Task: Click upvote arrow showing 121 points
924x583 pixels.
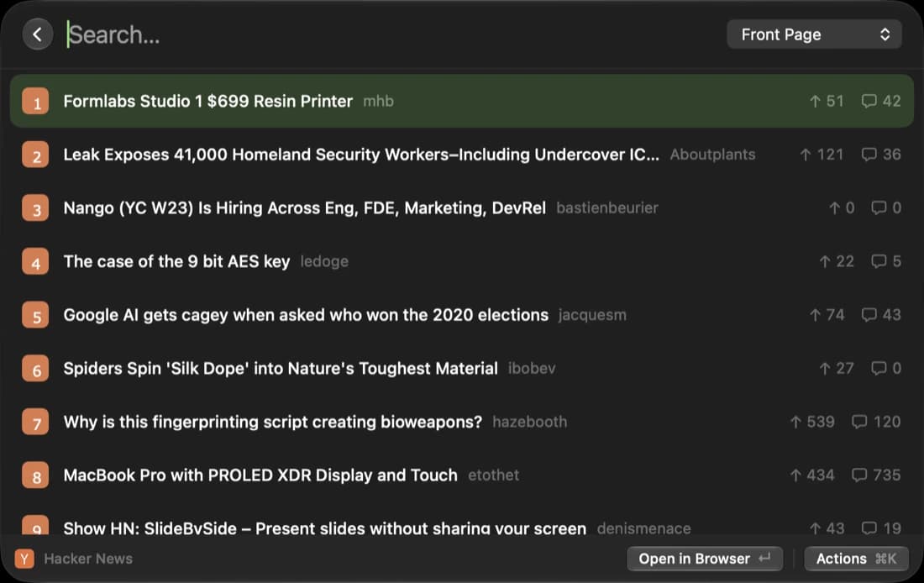Action: pos(806,155)
